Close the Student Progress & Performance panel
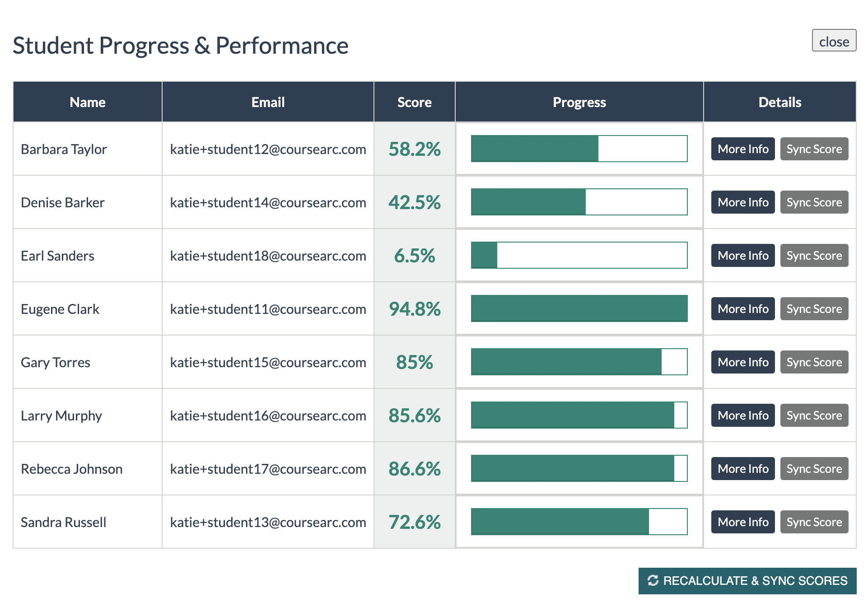 (833, 41)
